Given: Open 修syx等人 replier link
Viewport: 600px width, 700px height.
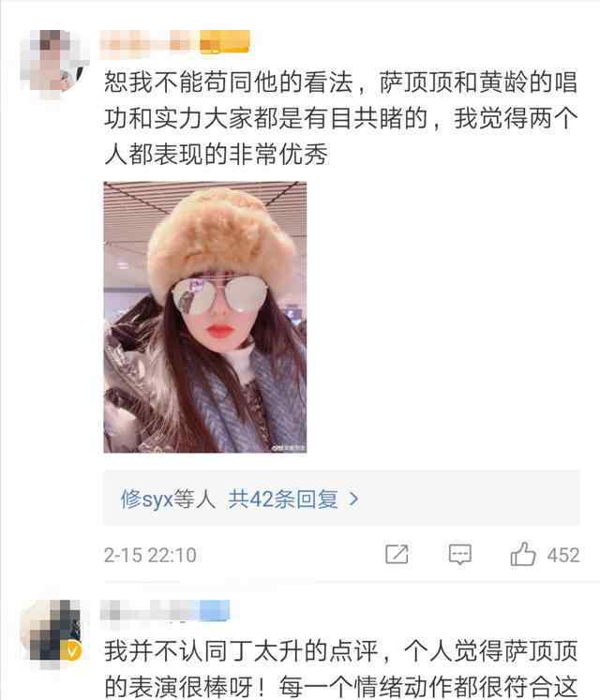Looking at the screenshot, I should (x=168, y=499).
